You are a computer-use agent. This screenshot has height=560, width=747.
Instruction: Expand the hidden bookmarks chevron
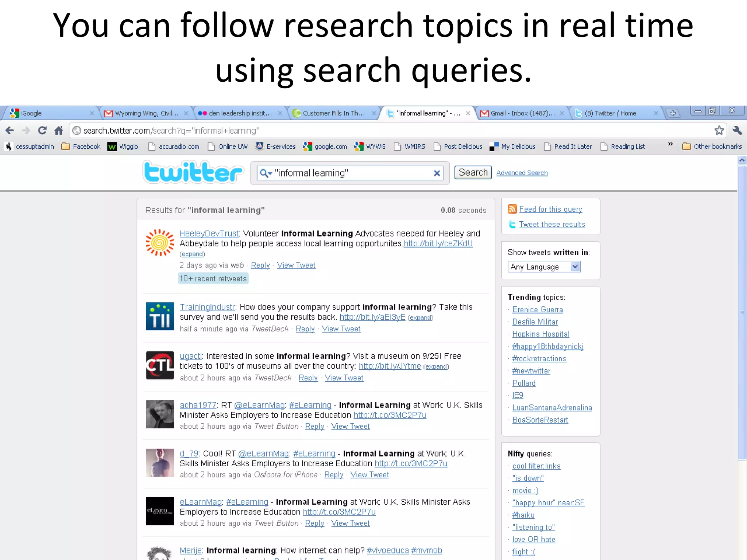[670, 144]
